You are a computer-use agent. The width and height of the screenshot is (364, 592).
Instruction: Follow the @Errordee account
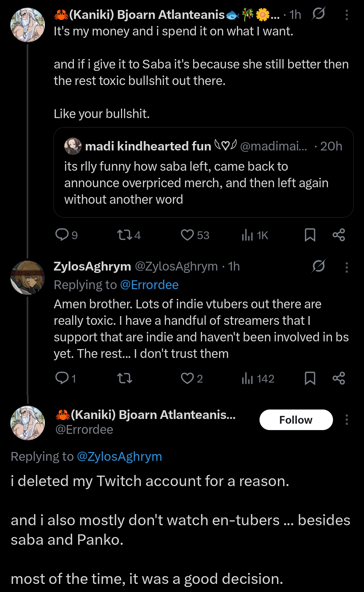point(296,420)
